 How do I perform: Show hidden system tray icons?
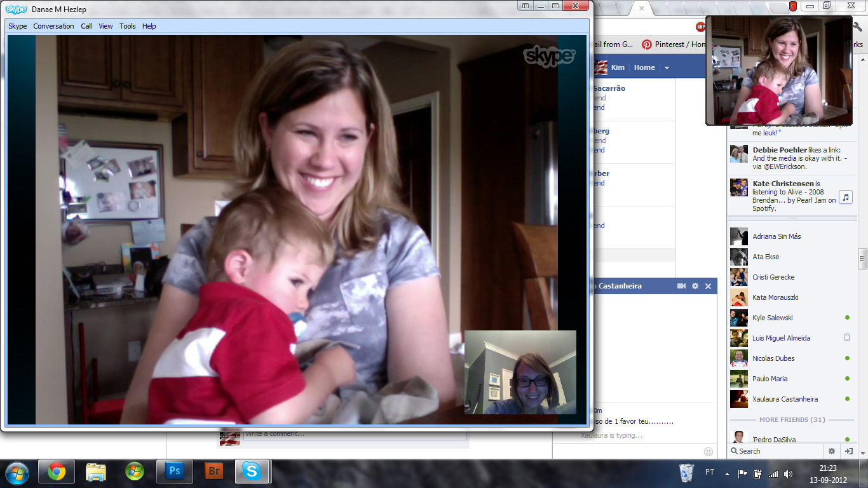tap(726, 474)
